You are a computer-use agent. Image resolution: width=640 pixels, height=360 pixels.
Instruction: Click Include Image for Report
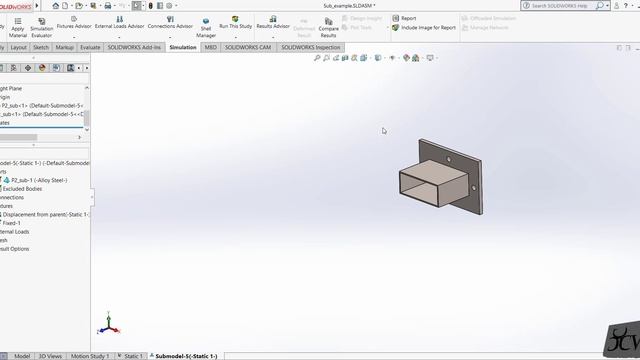pyautogui.click(x=424, y=28)
